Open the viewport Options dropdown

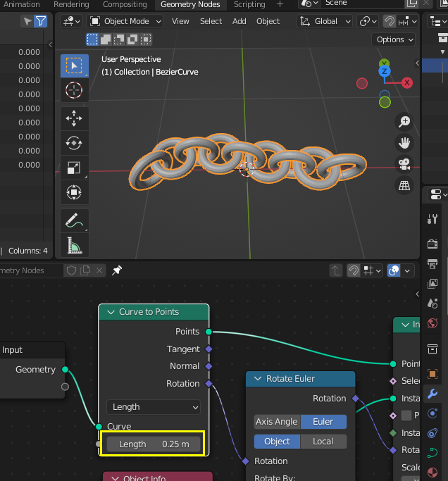point(394,39)
